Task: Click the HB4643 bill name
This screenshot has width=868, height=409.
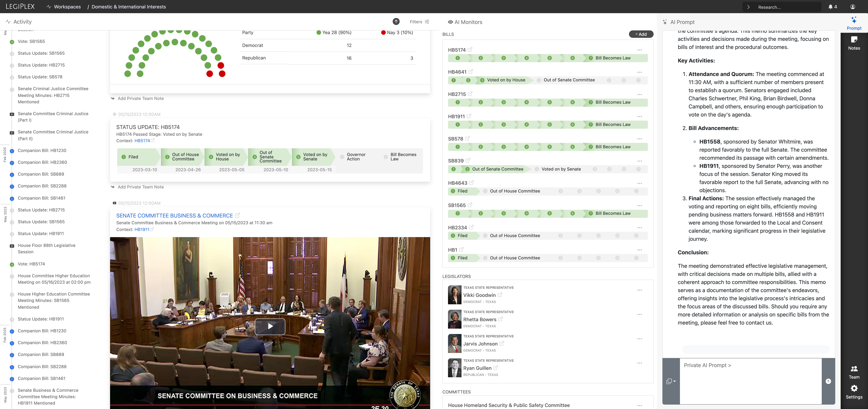Action: point(458,183)
